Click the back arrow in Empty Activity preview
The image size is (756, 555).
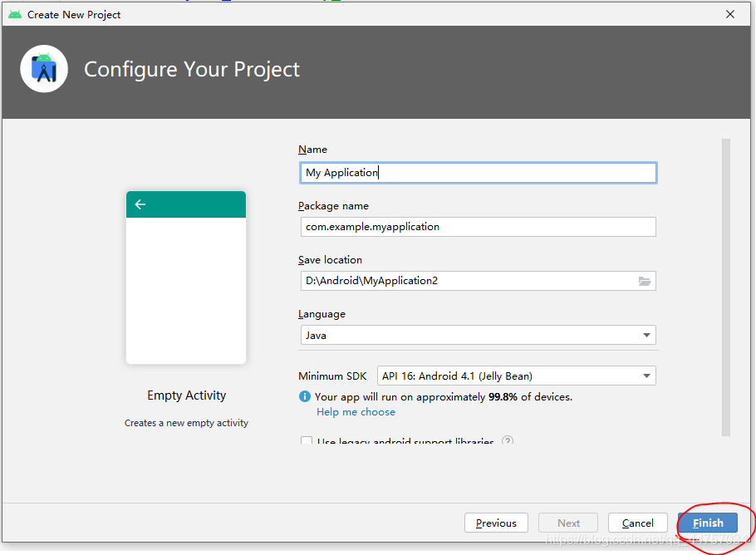pyautogui.click(x=140, y=204)
